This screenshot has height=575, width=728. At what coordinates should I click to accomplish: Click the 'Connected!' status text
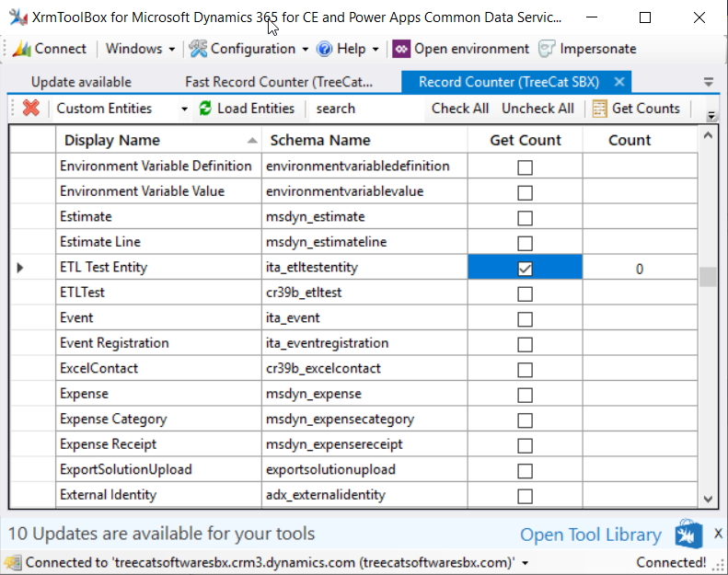671,562
